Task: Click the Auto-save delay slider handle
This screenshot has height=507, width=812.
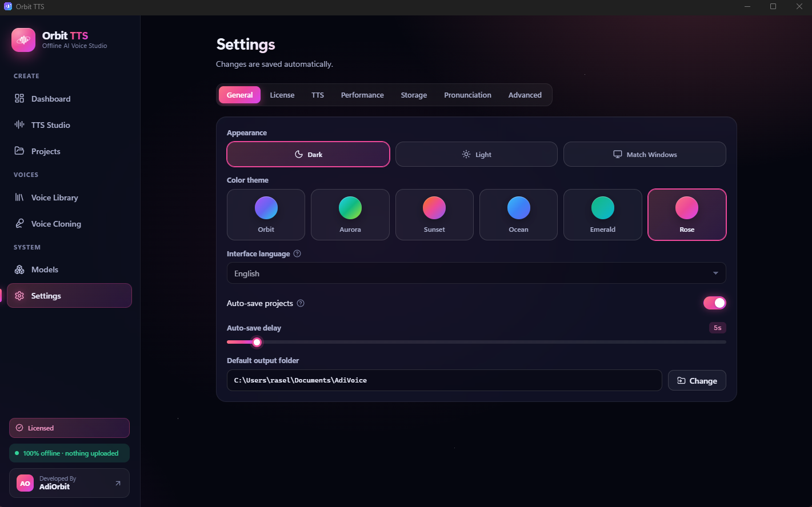Action: point(257,342)
